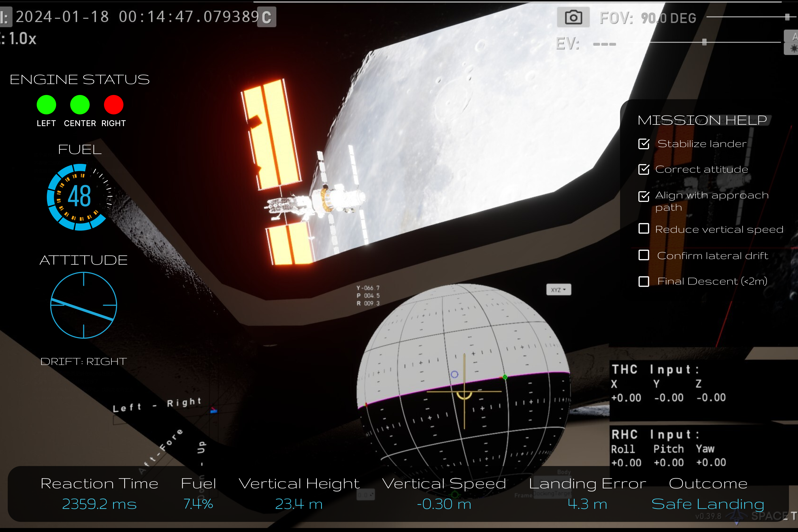798x532 pixels.
Task: Open the DockingTarget frame dropdown
Action: [552, 493]
